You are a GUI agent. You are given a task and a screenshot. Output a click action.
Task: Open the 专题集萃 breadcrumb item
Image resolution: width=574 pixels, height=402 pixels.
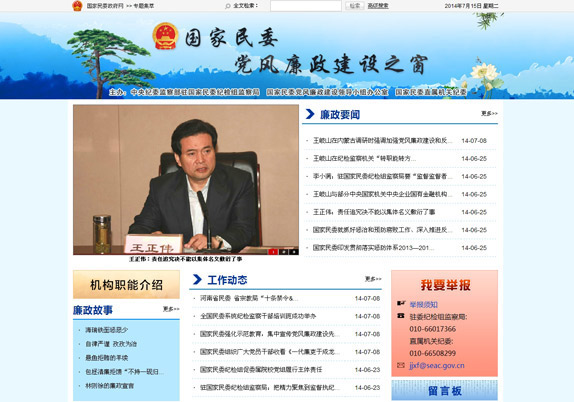144,6
